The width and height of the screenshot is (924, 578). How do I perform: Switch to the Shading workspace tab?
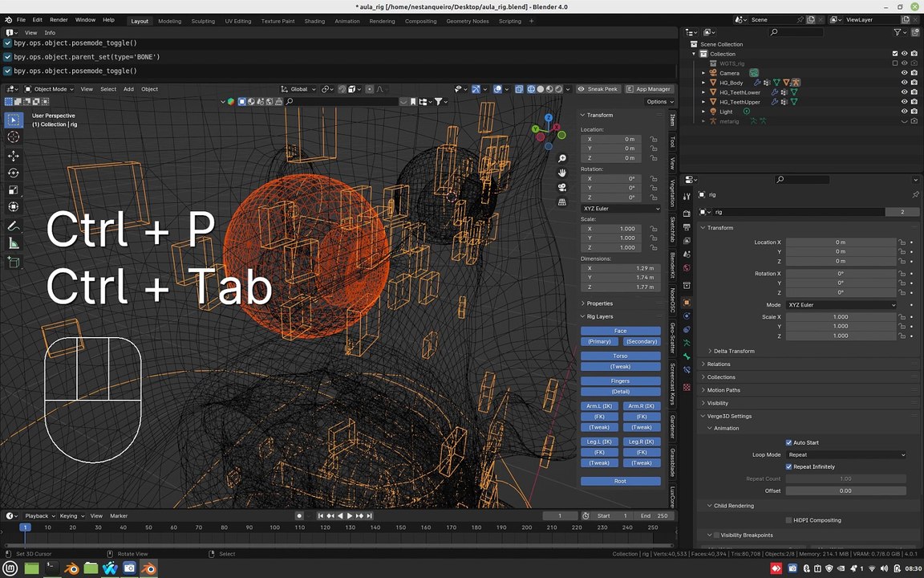[314, 21]
